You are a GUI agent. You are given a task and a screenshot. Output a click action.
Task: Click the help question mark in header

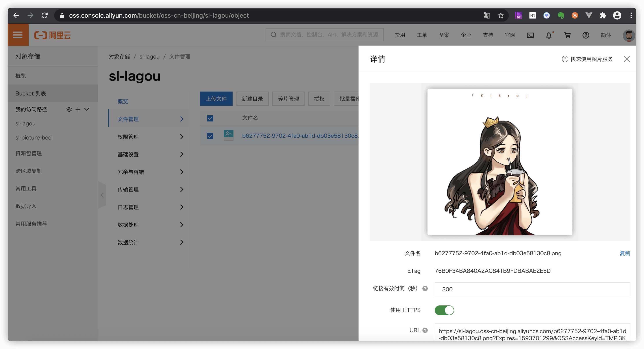click(x=586, y=35)
